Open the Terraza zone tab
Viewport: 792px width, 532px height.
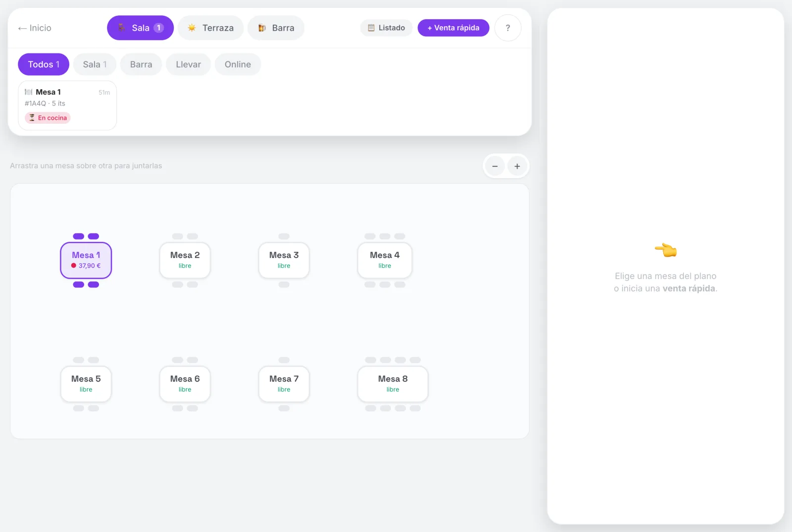[210, 28]
